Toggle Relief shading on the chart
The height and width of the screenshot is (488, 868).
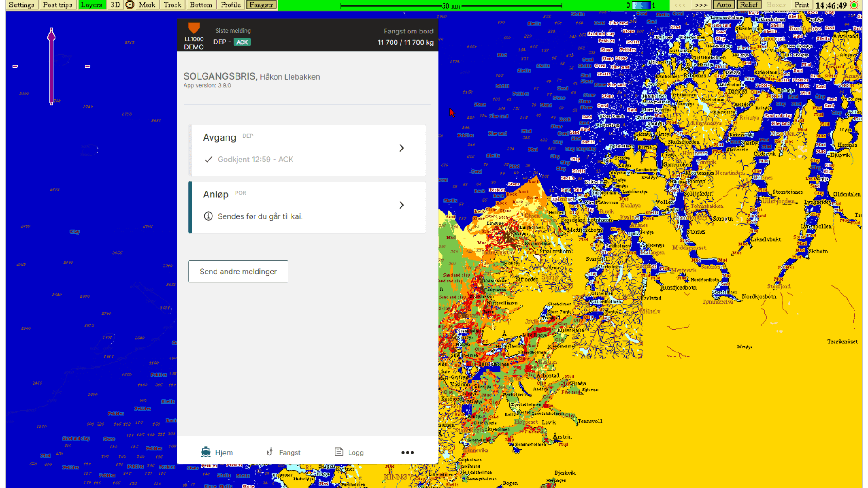(748, 5)
